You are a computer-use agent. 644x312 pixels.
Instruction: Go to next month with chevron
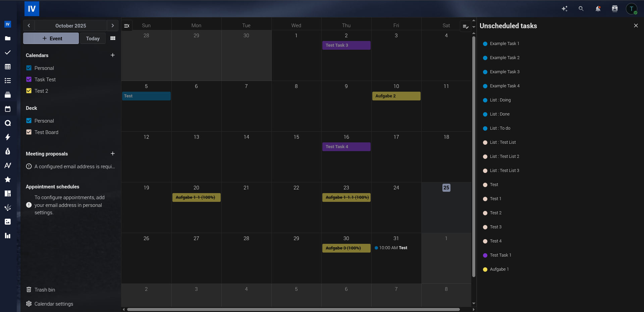pos(113,26)
